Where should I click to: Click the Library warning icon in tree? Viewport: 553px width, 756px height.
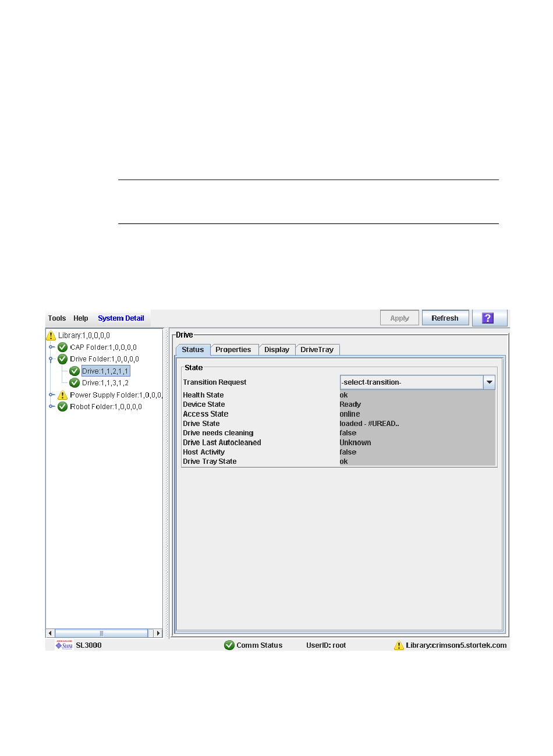[51, 336]
